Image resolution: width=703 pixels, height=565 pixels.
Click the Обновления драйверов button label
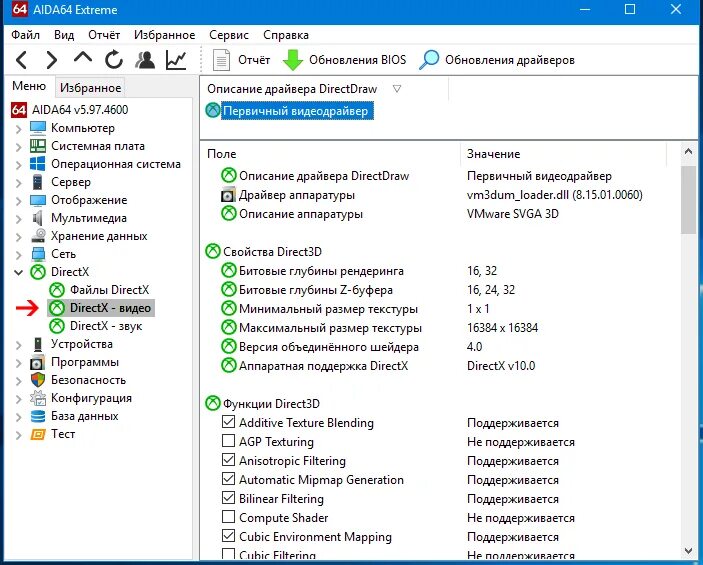(x=510, y=60)
